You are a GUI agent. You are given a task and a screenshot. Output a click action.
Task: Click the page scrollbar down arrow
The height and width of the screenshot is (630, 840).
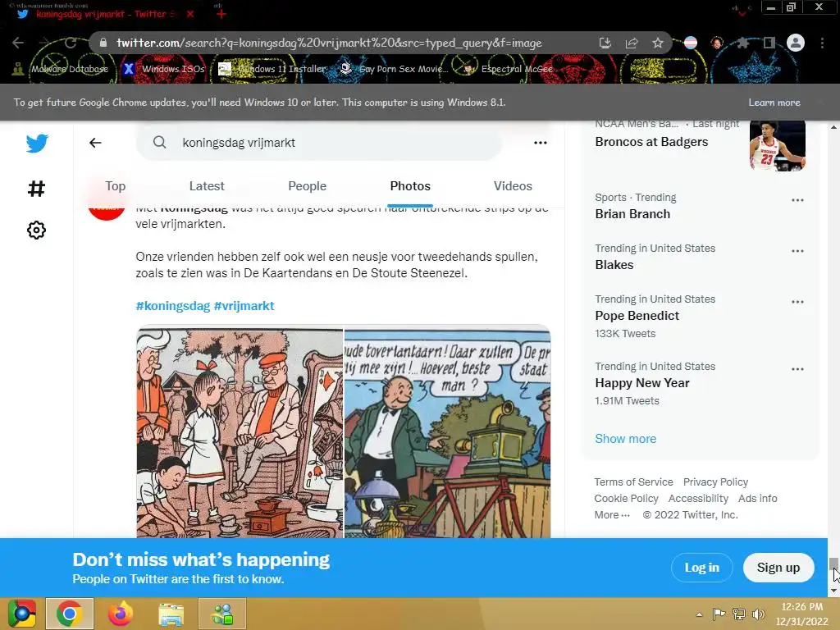tap(833, 591)
